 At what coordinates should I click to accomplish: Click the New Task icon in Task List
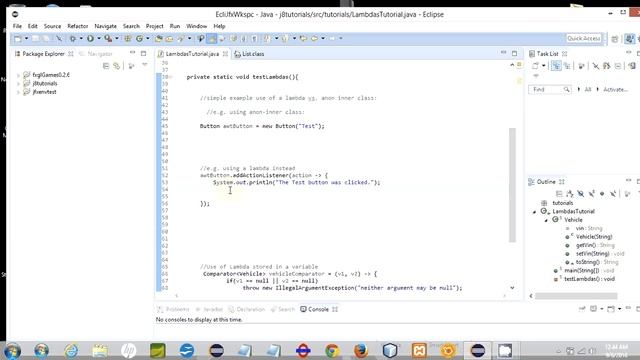tap(535, 66)
